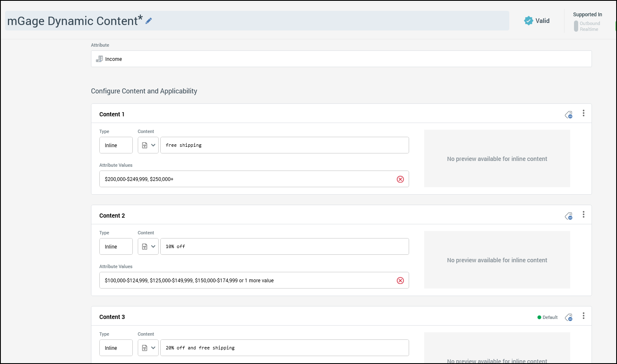Open Content 2 three-dot options menu
This screenshot has height=364, width=617.
[x=584, y=215]
